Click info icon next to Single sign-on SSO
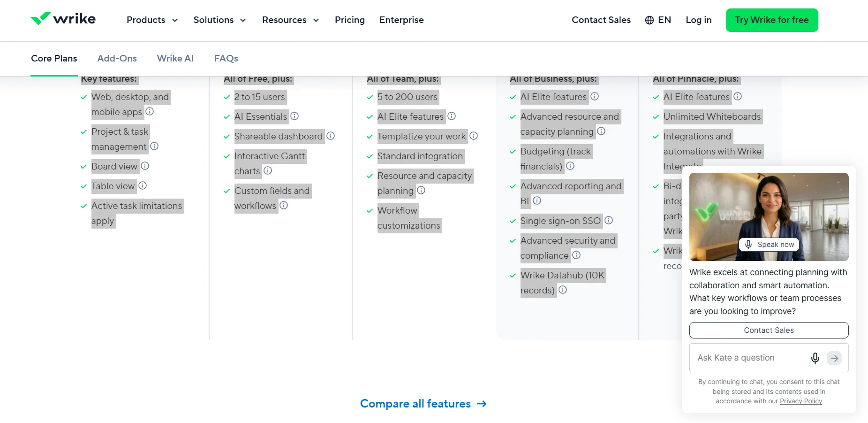 pyautogui.click(x=609, y=220)
